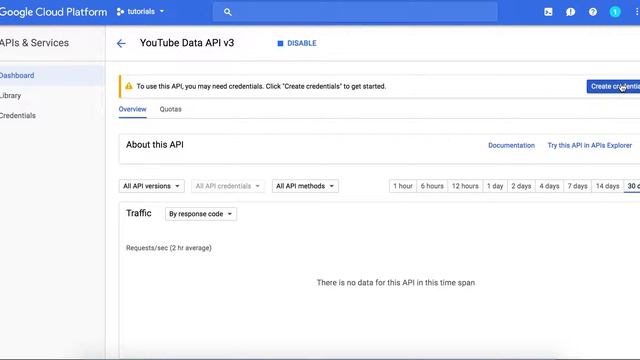
Task: Click the search magnifier icon
Action: pyautogui.click(x=228, y=12)
